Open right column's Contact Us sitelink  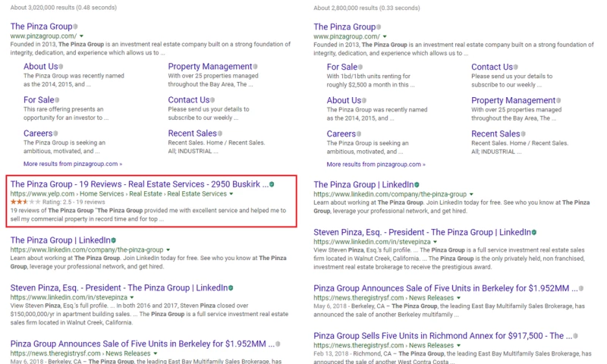(492, 67)
